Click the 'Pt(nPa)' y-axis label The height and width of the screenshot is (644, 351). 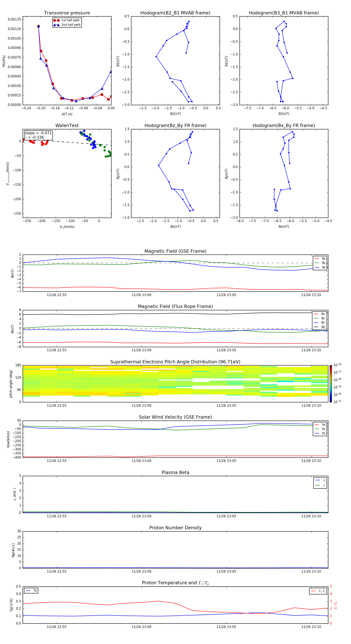pos(4,61)
